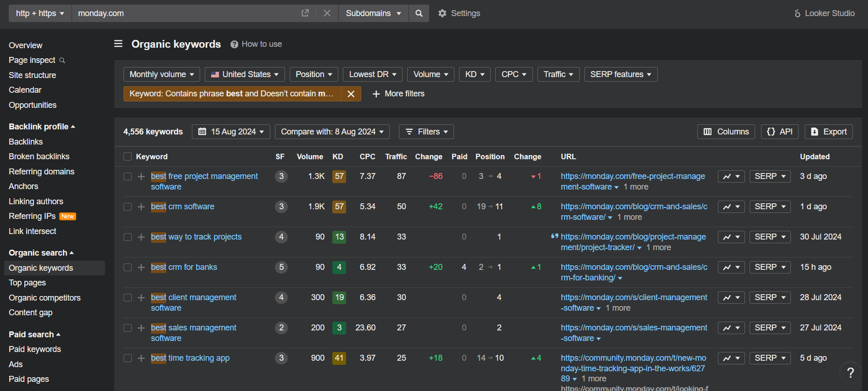Open the best crm for banks keyword
The image size is (868, 391).
(x=184, y=267)
